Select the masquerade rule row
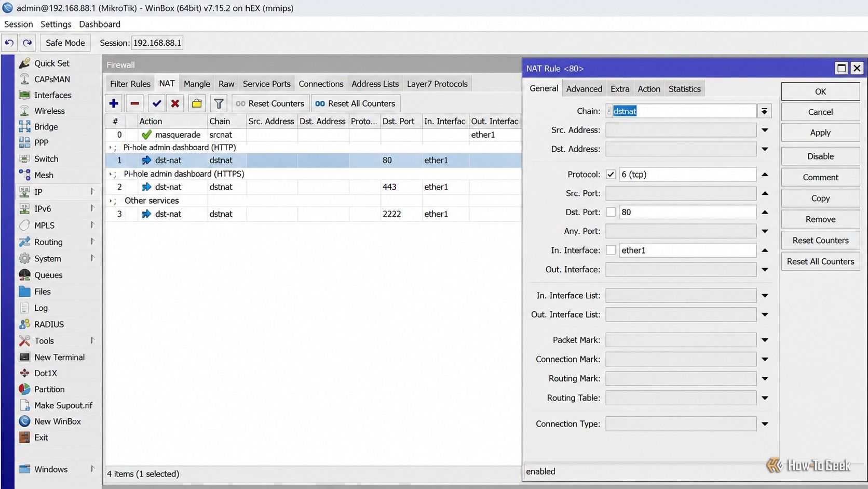Image resolution: width=868 pixels, height=489 pixels. click(x=313, y=135)
